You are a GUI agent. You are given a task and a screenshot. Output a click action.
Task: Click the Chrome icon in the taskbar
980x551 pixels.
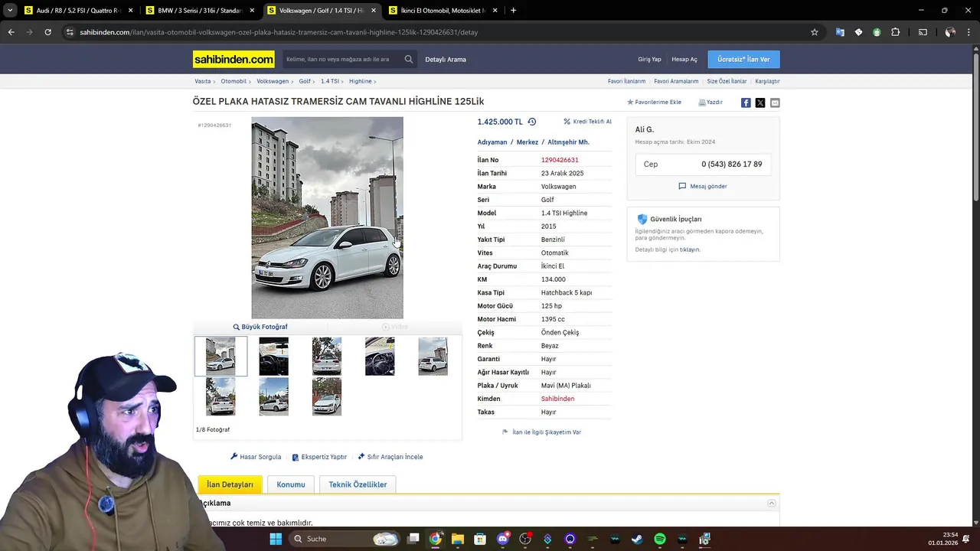pyautogui.click(x=435, y=539)
